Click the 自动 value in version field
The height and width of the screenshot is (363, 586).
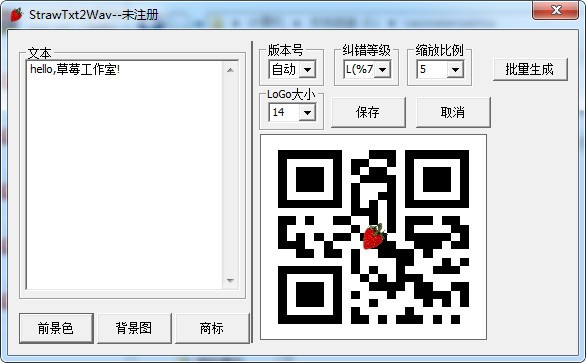pyautogui.click(x=284, y=70)
